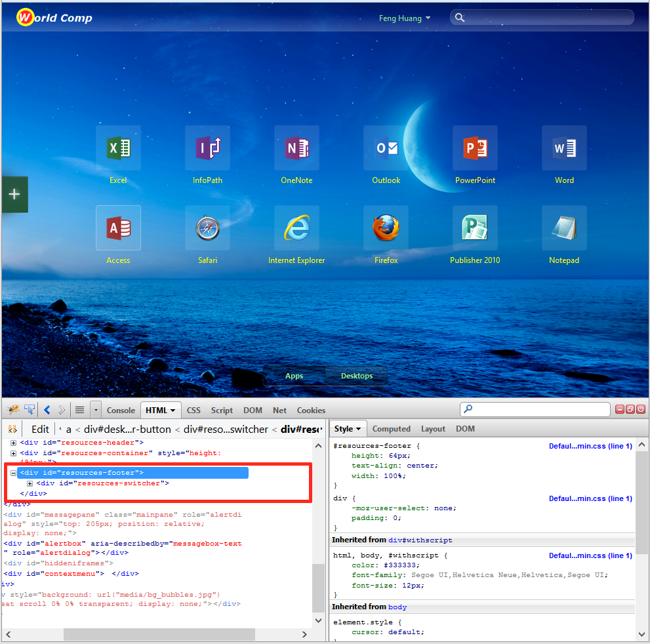Open the Excel app icon

tap(118, 148)
